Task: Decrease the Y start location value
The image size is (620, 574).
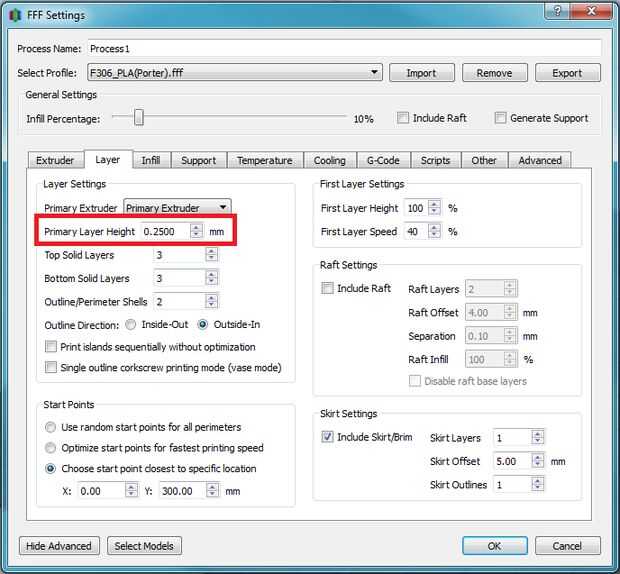Action: 212,495
